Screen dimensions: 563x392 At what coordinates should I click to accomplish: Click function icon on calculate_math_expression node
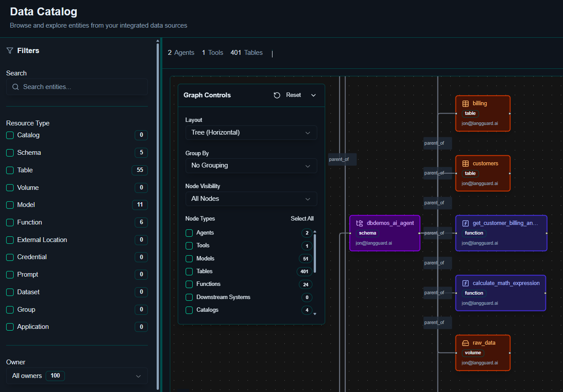(466, 283)
